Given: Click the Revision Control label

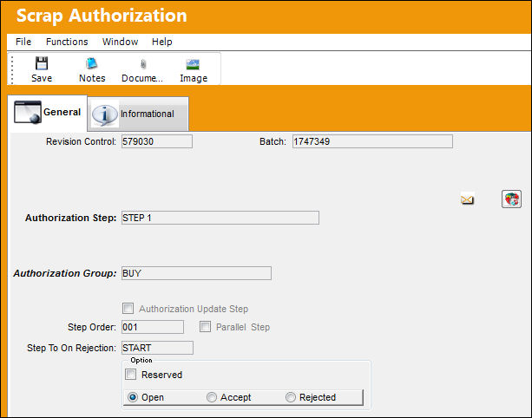Looking at the screenshot, I should (x=81, y=141).
